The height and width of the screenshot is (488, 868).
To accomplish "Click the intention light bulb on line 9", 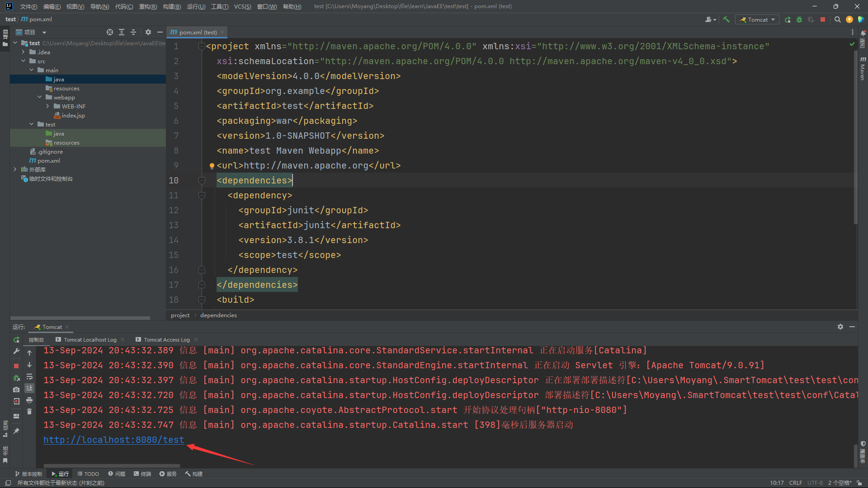I will [x=212, y=166].
